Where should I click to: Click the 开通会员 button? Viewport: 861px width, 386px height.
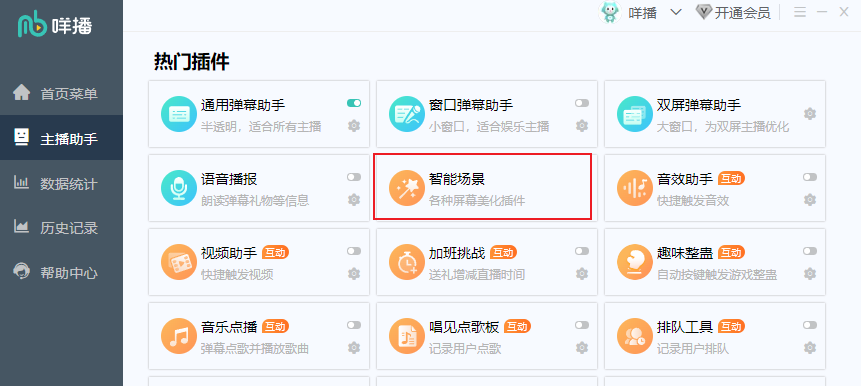(x=733, y=13)
